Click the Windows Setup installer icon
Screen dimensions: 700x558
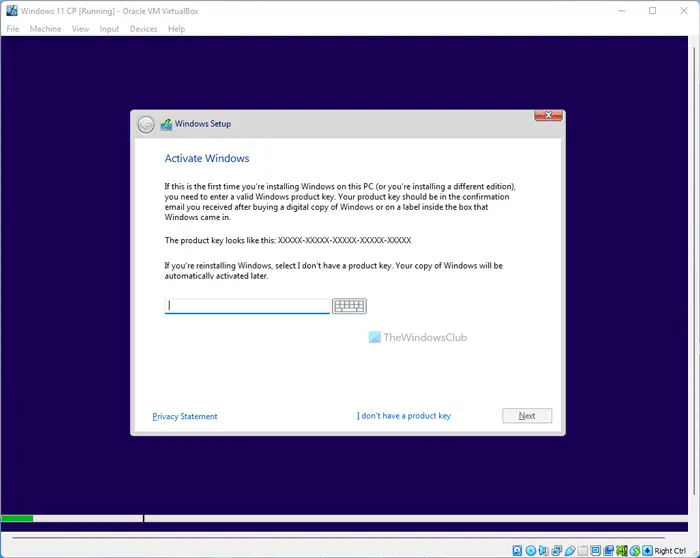coord(166,124)
